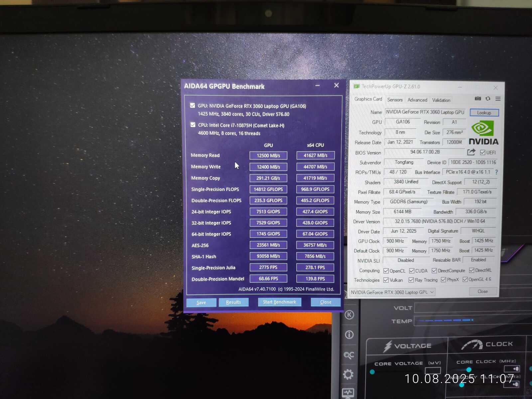The width and height of the screenshot is (532, 399).
Task: Toggle the PhysX checkbox
Action: pos(443,280)
